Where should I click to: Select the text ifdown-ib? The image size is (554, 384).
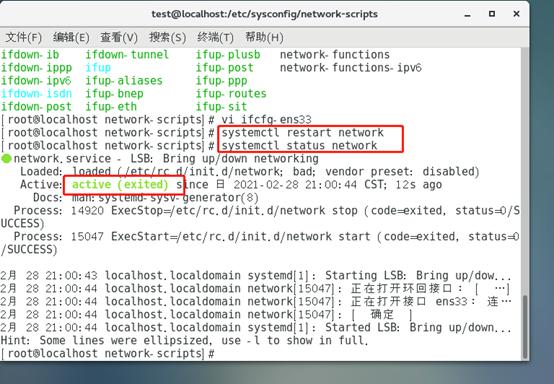coord(30,55)
